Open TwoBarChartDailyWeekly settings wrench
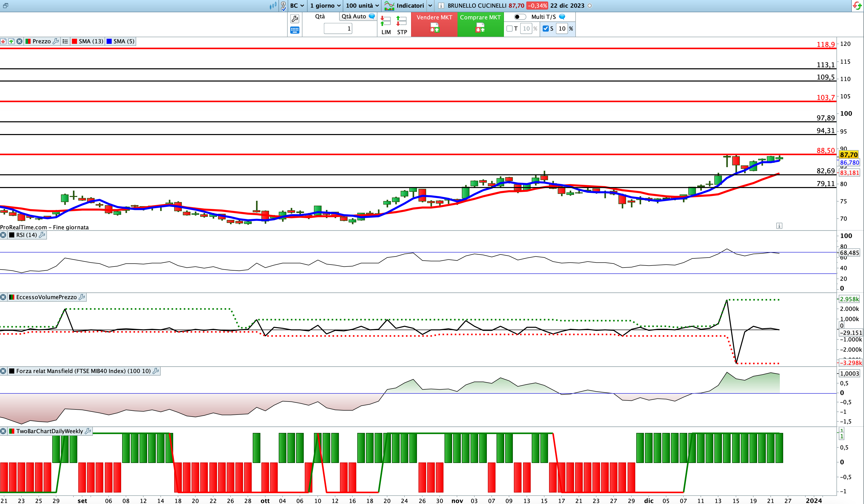This screenshot has width=864, height=504. [x=88, y=431]
